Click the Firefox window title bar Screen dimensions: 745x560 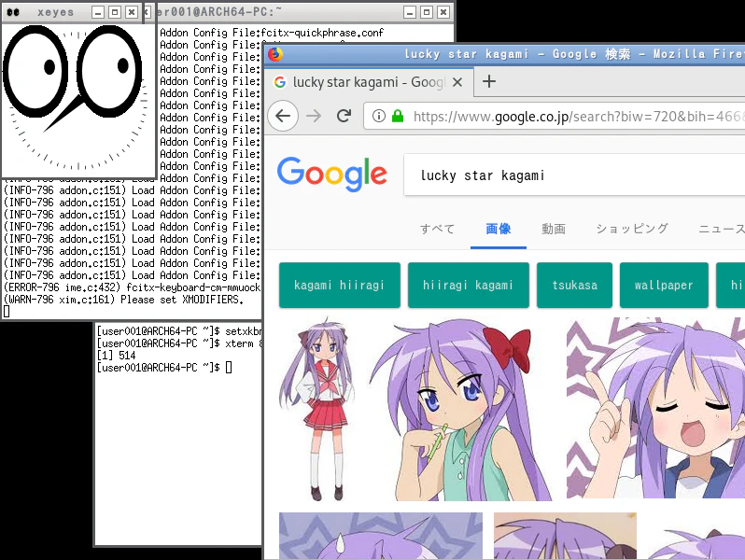click(x=506, y=54)
